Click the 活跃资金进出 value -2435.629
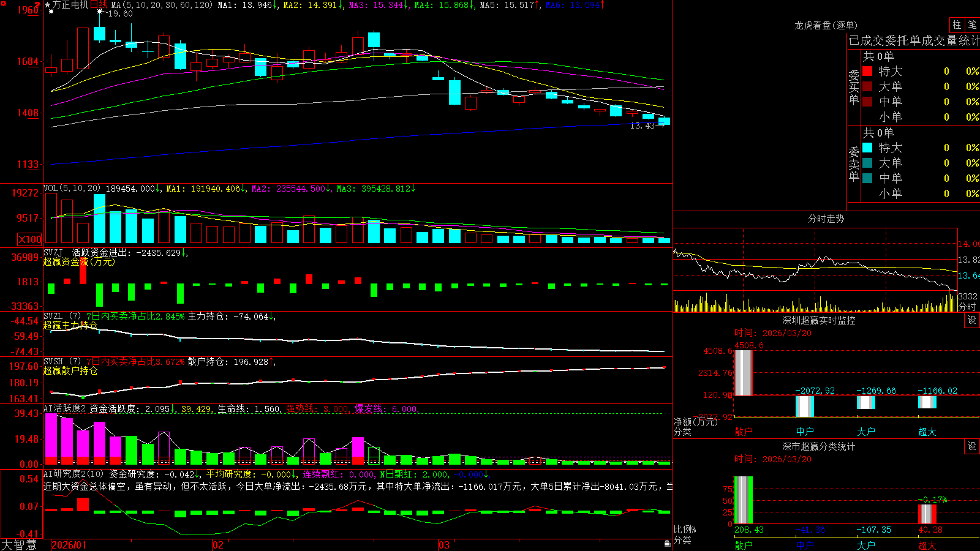Viewport: 980px width, 551px height. click(x=158, y=252)
